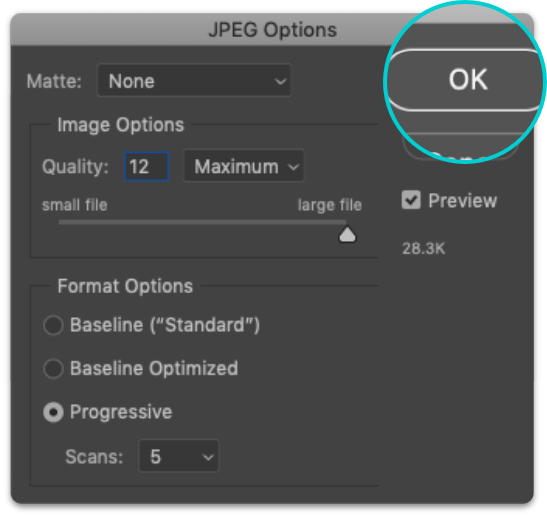
Task: Click the OK button
Action: pyautogui.click(x=466, y=80)
